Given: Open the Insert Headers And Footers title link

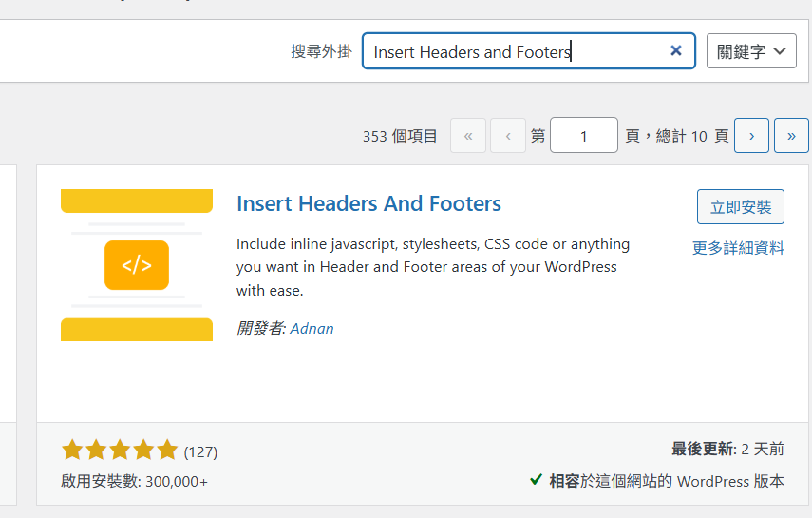Looking at the screenshot, I should [x=368, y=203].
